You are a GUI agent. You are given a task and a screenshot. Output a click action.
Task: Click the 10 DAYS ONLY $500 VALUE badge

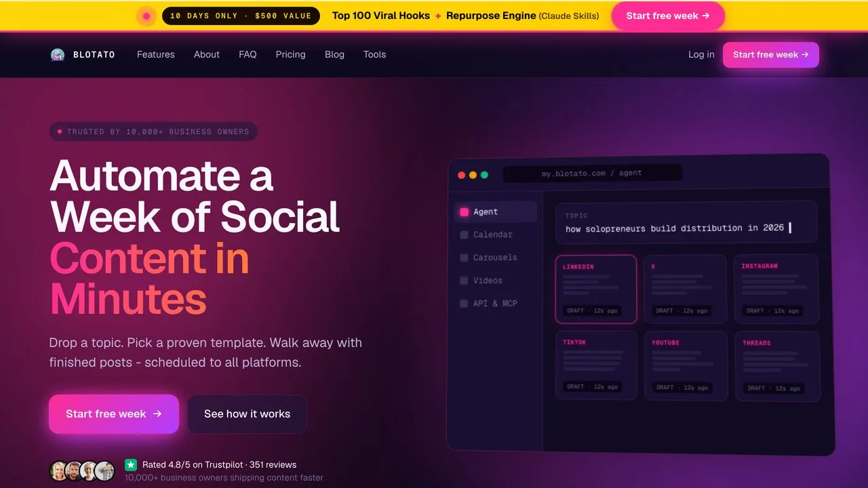click(x=241, y=16)
